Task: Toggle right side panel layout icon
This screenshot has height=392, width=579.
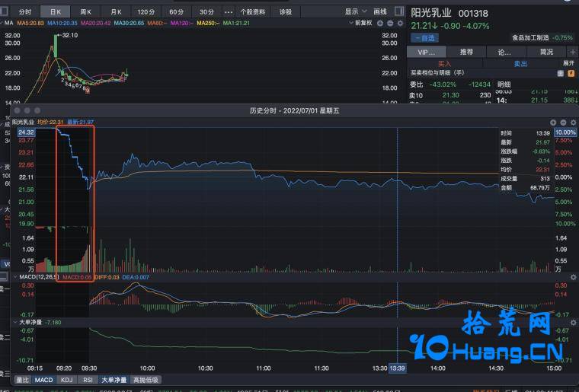Action: point(399,11)
